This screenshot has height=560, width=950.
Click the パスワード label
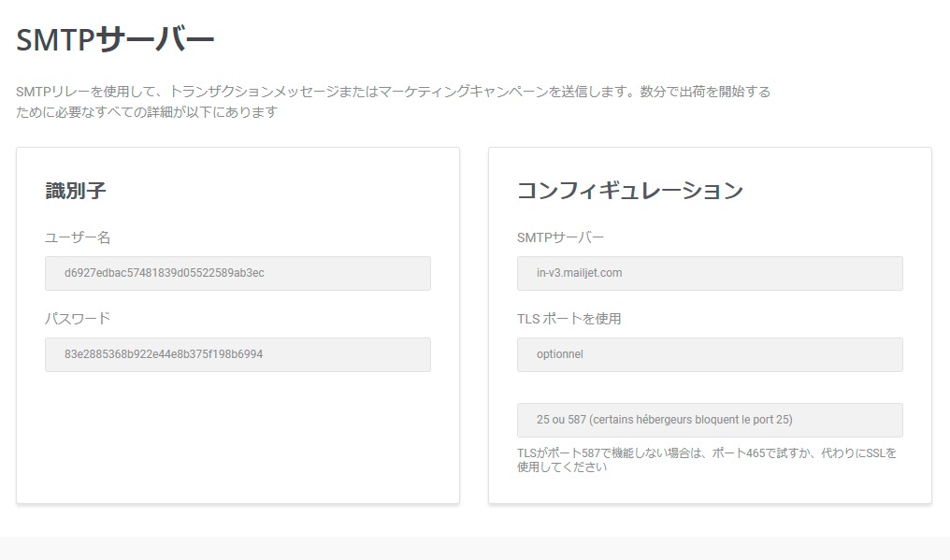(x=78, y=319)
